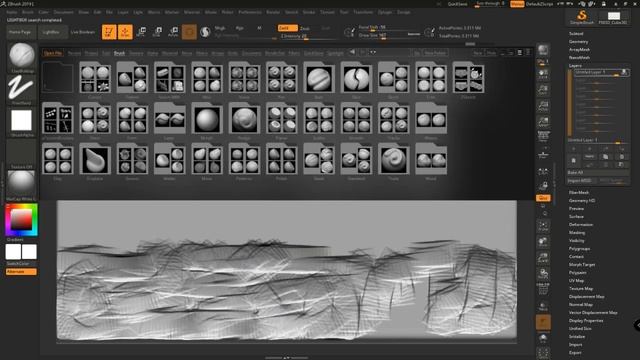The width and height of the screenshot is (640, 360).
Task: Select the Rotate transform tool icon
Action: pyautogui.click(x=173, y=31)
